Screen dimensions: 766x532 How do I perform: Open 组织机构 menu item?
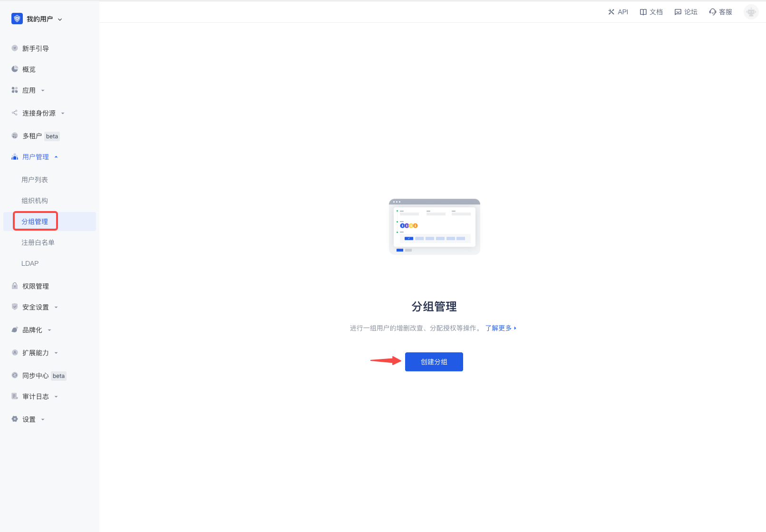[x=35, y=201]
